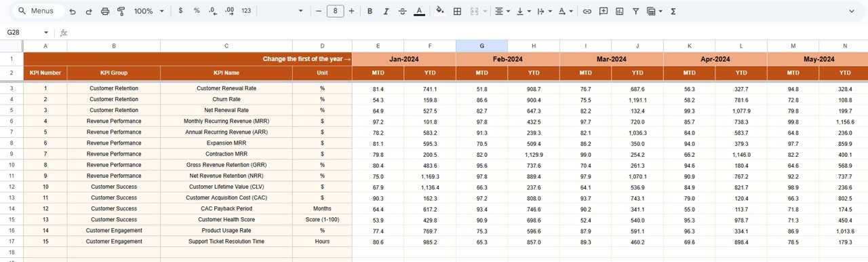Screen dimensions: 868x262
Task: Select the cell with value 1,129.9
Action: pos(534,154)
